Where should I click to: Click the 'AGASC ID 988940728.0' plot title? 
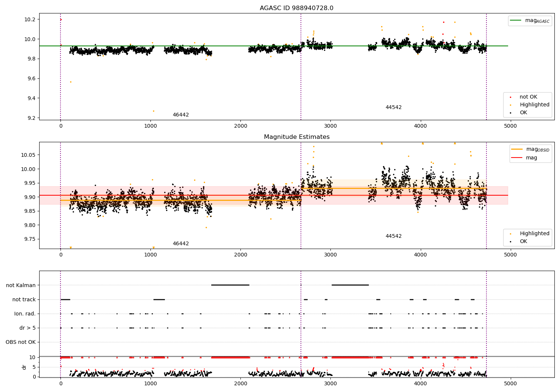297,8
